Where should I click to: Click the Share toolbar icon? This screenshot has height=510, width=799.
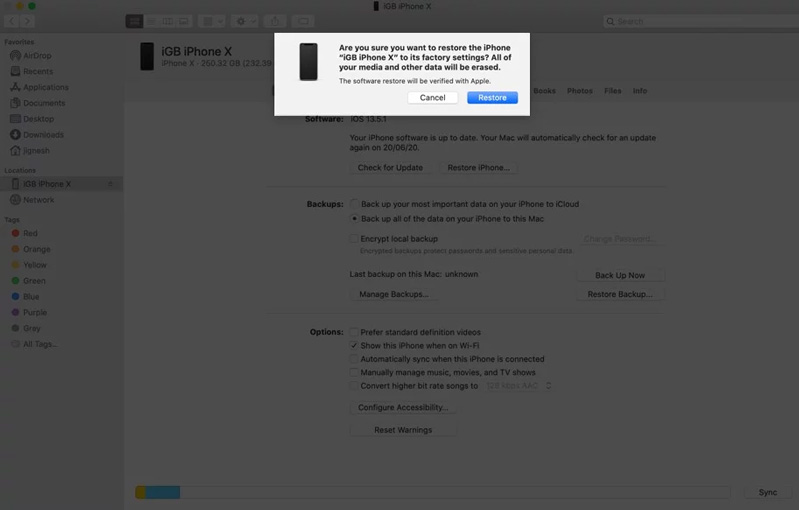coord(275,21)
